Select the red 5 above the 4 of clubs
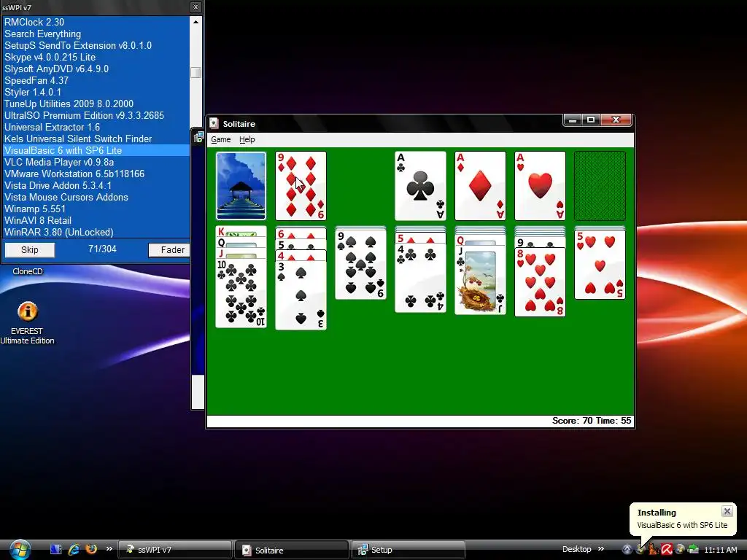 click(420, 238)
